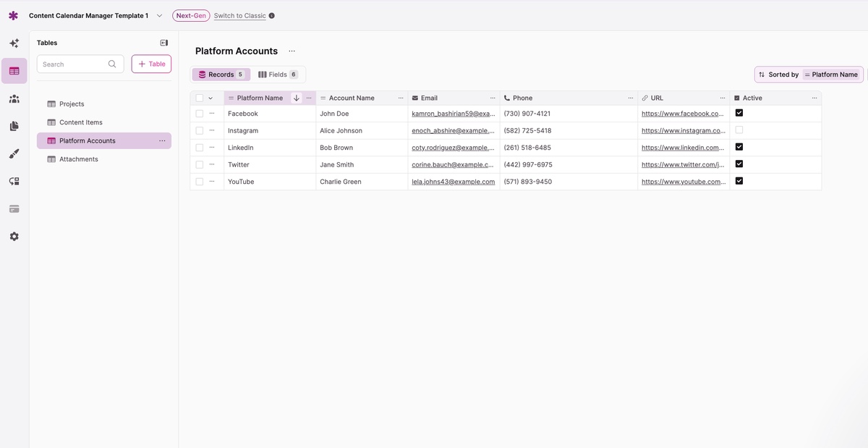This screenshot has width=868, height=448.
Task: Expand the app name dropdown chevron
Action: 159,16
